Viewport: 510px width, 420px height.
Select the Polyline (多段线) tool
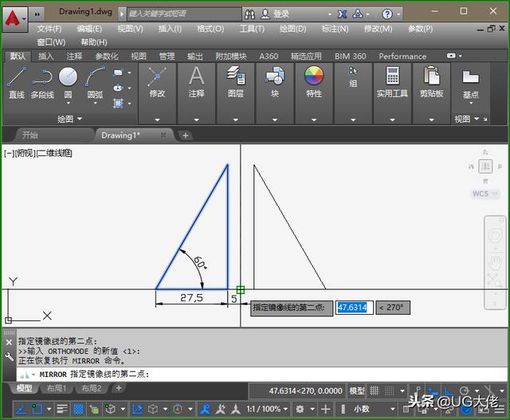click(x=42, y=81)
